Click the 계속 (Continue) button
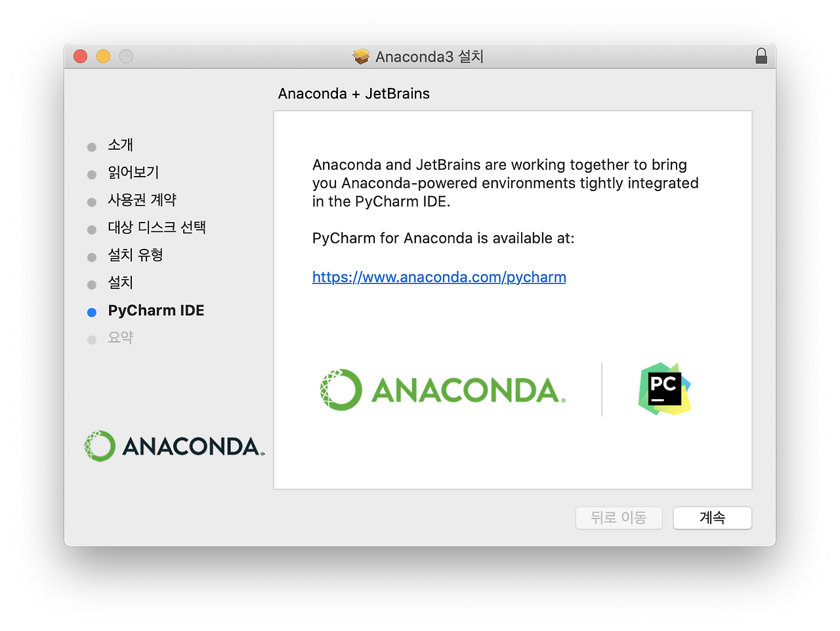This screenshot has height=631, width=840. pos(713,518)
